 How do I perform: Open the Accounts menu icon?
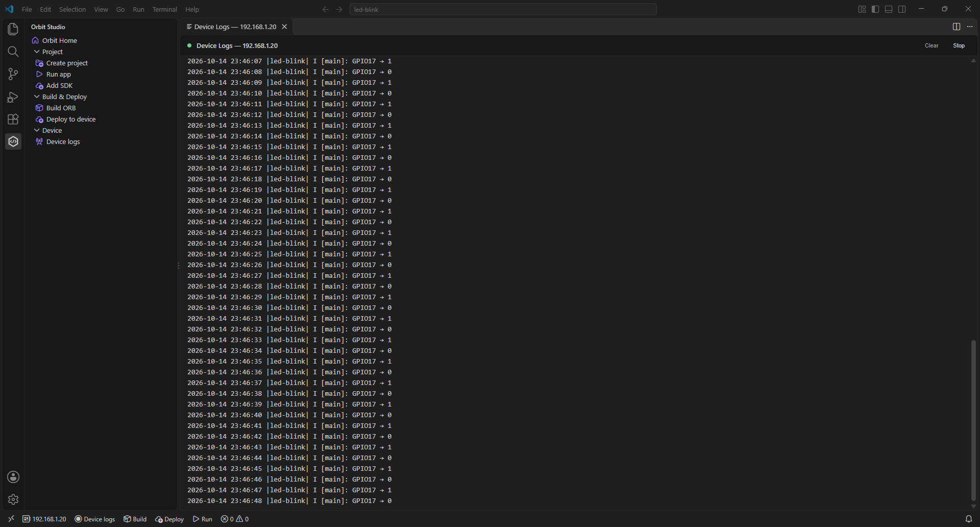pyautogui.click(x=13, y=477)
